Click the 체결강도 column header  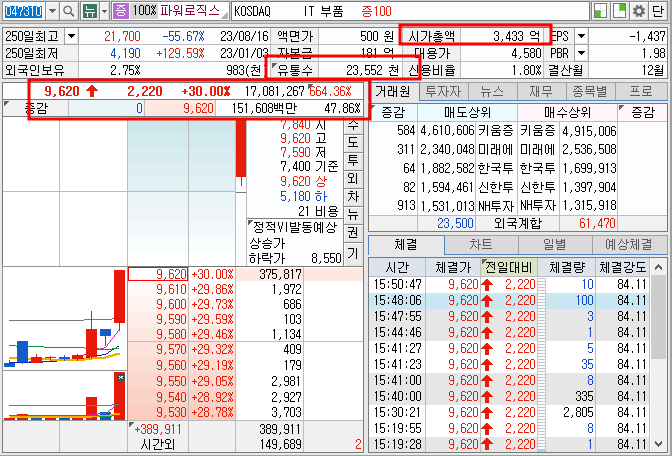(623, 268)
